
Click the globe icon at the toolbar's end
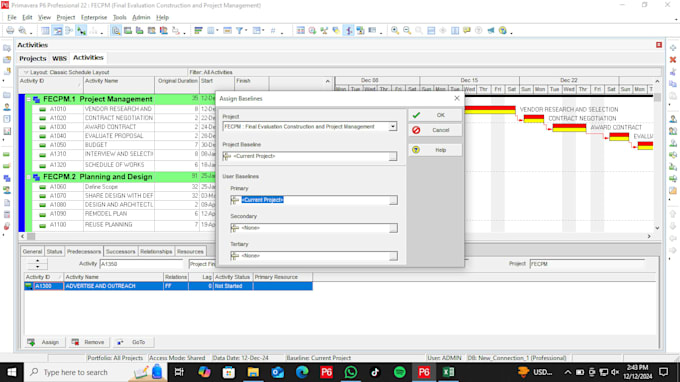pyautogui.click(x=503, y=30)
